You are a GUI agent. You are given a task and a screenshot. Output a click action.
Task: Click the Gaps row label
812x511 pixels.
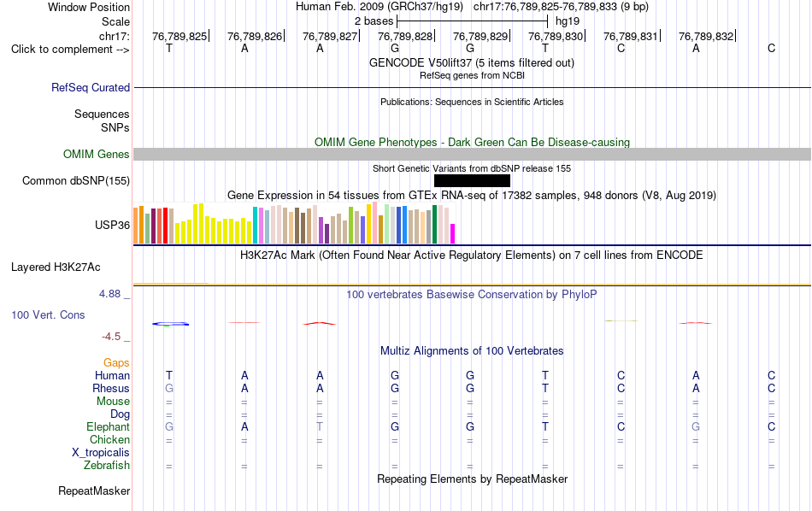click(116, 363)
